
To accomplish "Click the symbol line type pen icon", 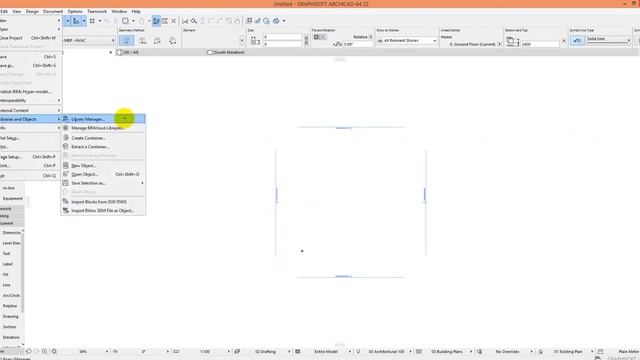I will pos(577,40).
